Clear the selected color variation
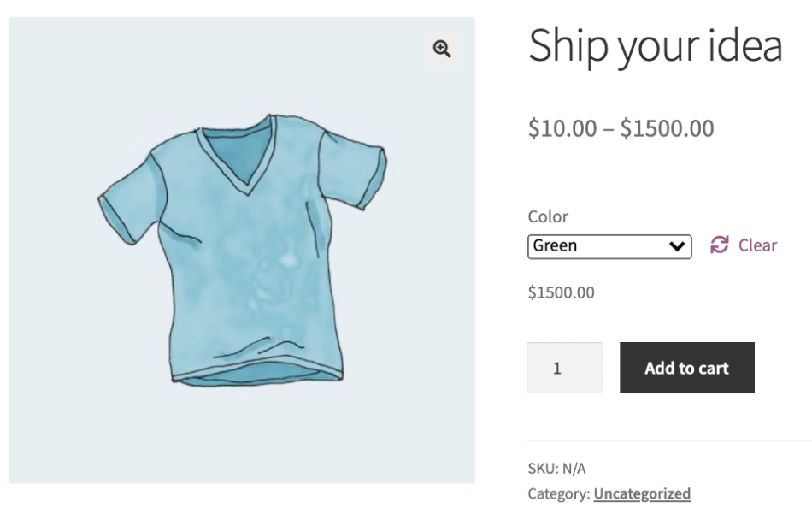Screen dimensions: 812x514 [757, 245]
